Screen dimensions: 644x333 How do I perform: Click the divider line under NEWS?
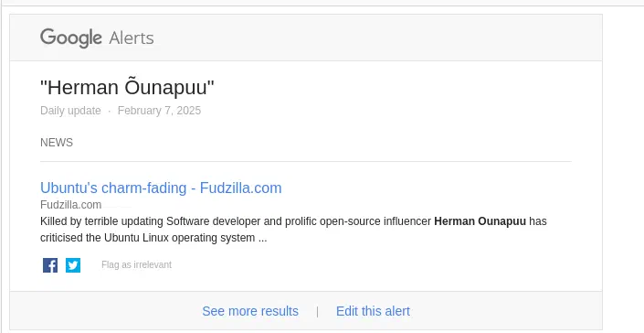click(x=306, y=162)
